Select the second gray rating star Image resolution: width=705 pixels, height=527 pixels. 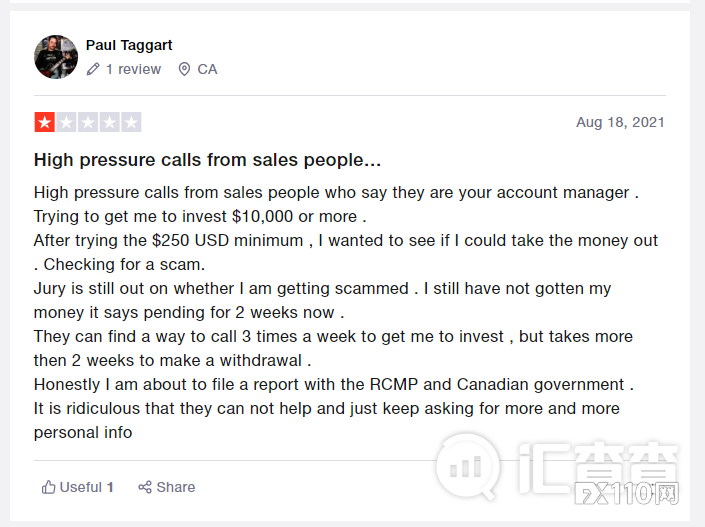pyautogui.click(x=66, y=123)
